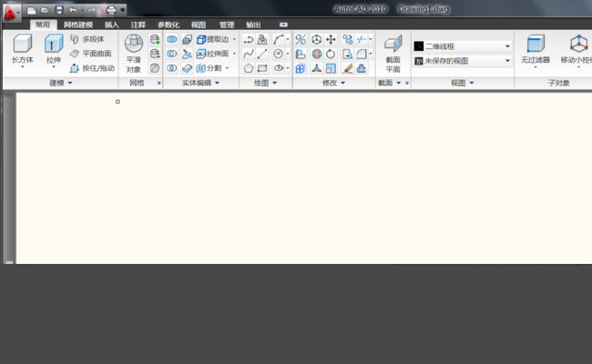This screenshot has height=364, width=592.
Task: Select the polygon tool in 绘图 panel
Action: coord(249,68)
